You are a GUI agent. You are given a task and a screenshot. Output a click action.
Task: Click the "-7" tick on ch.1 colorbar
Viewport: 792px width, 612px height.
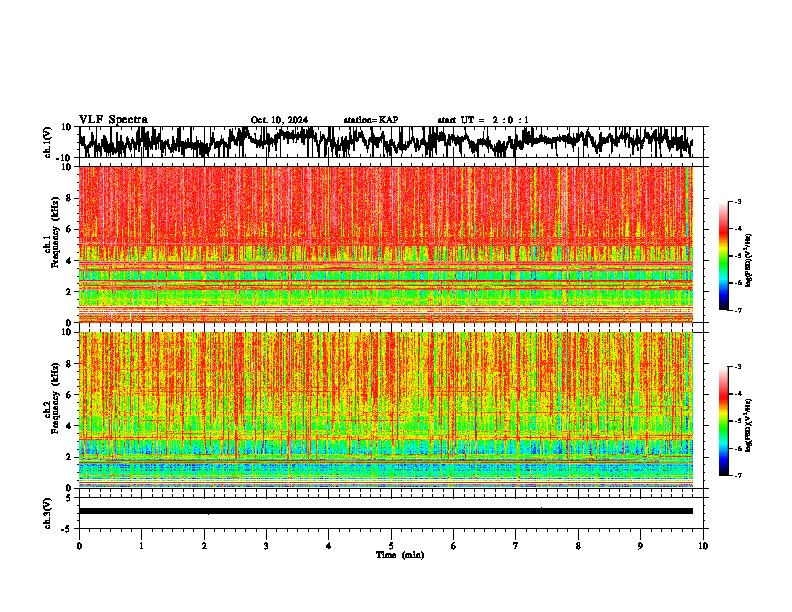pos(738,310)
